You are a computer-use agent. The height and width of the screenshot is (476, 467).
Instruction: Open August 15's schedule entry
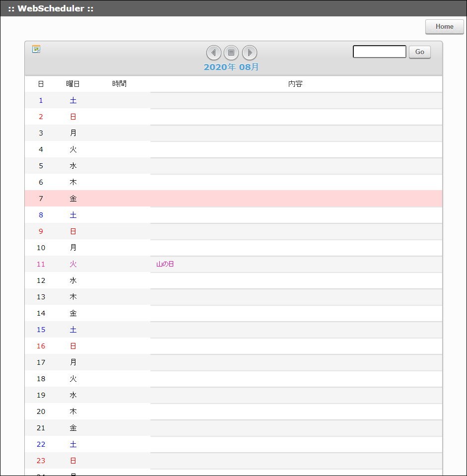tap(41, 329)
